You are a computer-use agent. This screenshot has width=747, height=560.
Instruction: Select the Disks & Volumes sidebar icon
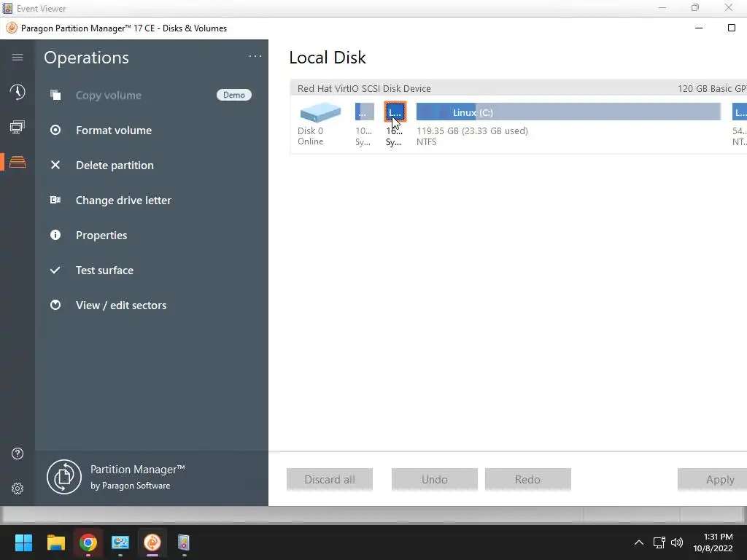tap(18, 162)
